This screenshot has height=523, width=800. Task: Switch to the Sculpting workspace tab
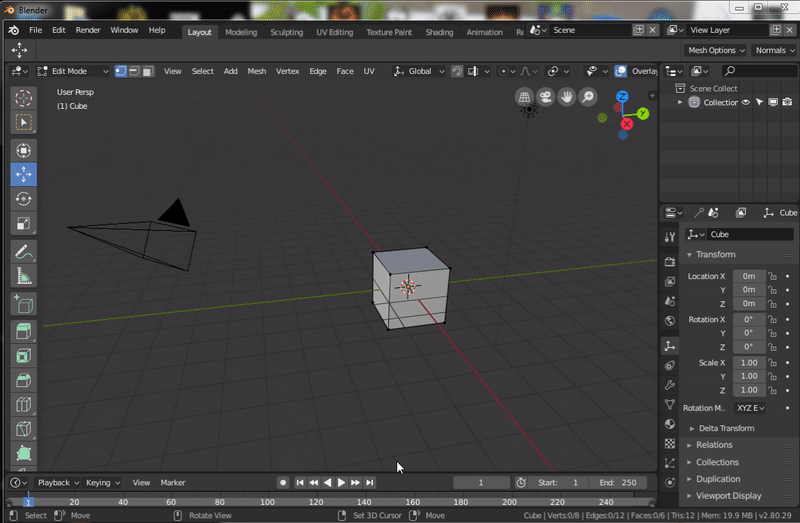coord(286,32)
